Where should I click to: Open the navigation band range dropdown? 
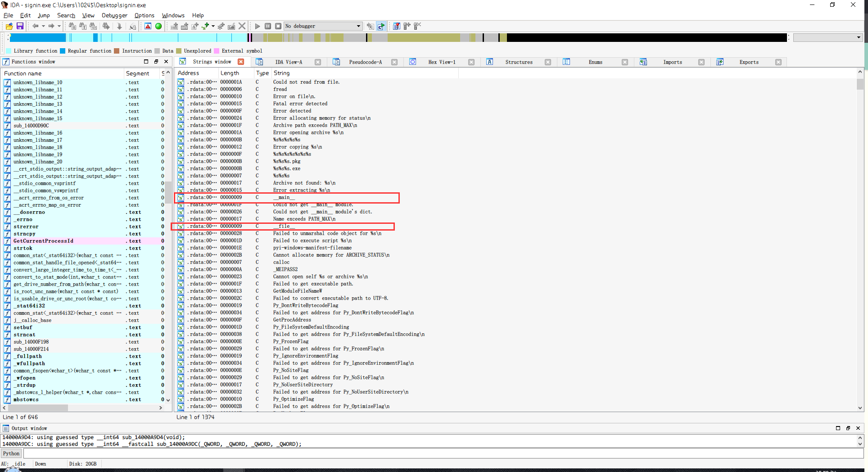[x=857, y=37]
